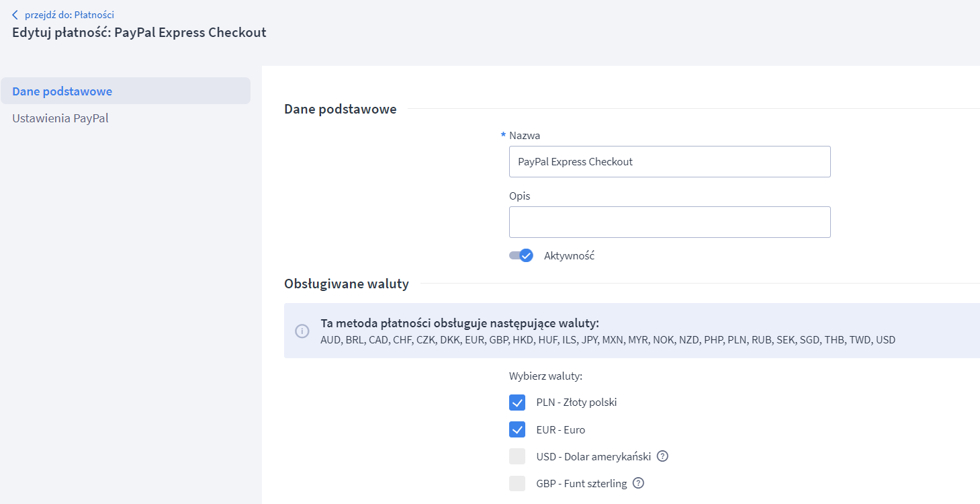Check the GBP - Funt szterling checkbox
This screenshot has width=980, height=504.
coord(517,483)
